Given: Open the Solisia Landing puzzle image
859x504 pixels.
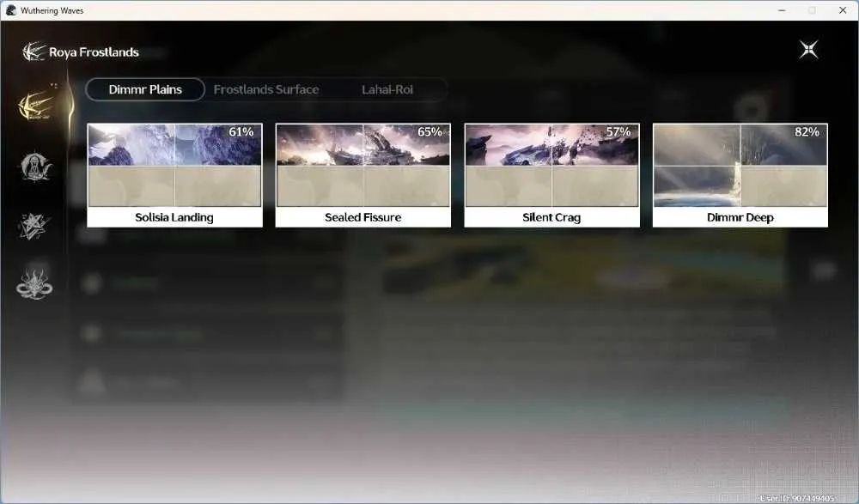Looking at the screenshot, I should pyautogui.click(x=174, y=166).
